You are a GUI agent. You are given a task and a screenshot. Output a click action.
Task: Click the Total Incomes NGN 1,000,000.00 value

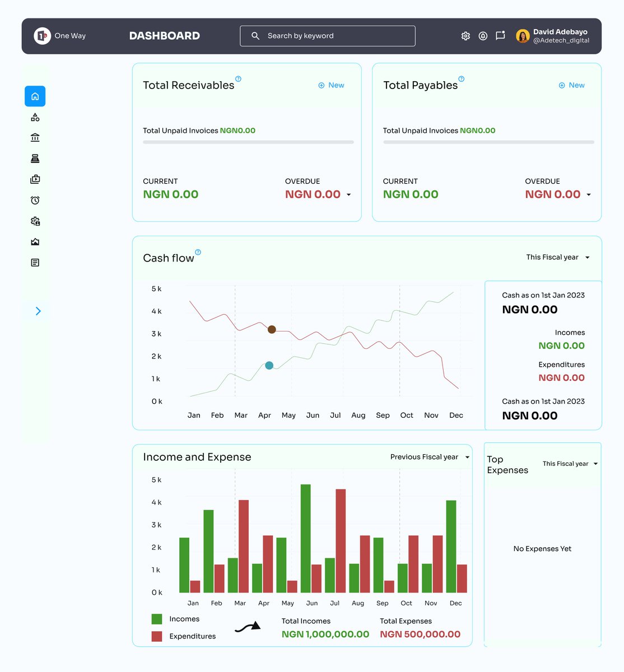coord(325,634)
